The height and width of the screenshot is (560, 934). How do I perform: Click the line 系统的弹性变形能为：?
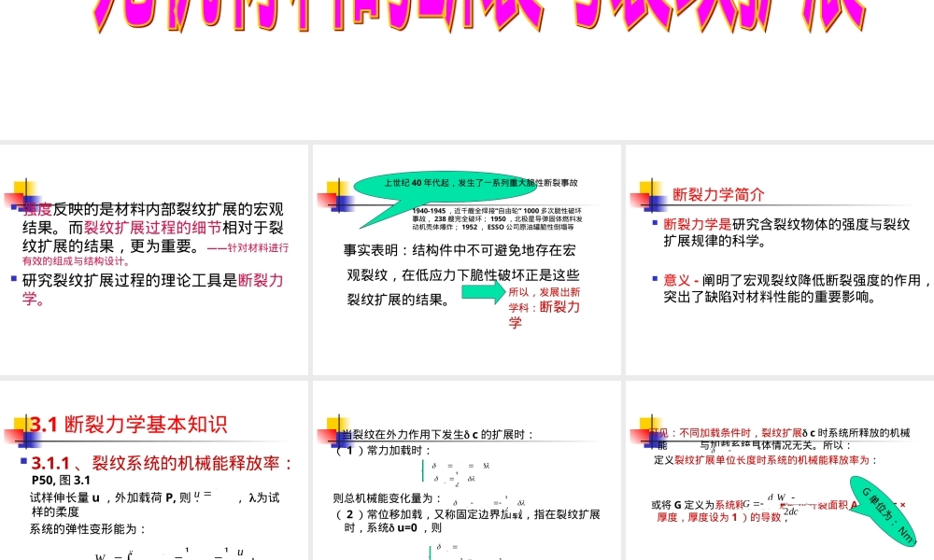88,528
